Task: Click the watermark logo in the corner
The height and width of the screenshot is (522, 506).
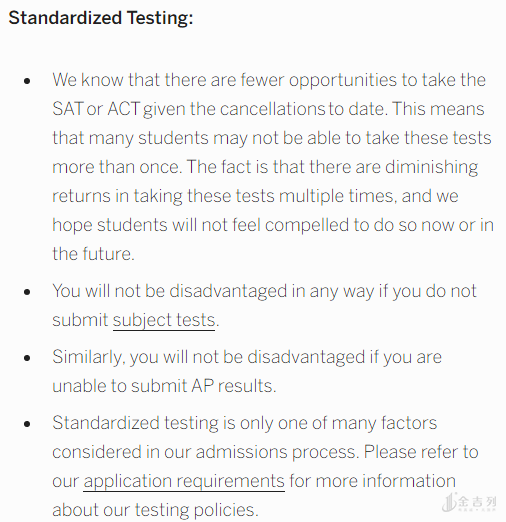Action: click(x=469, y=502)
